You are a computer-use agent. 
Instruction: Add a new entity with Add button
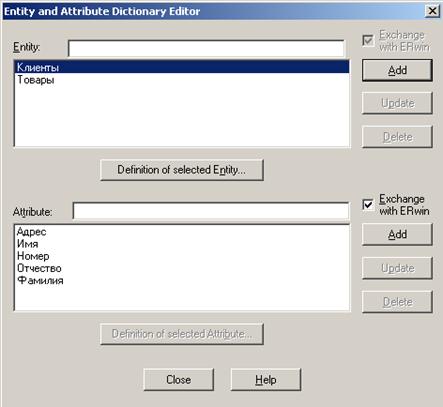point(397,70)
